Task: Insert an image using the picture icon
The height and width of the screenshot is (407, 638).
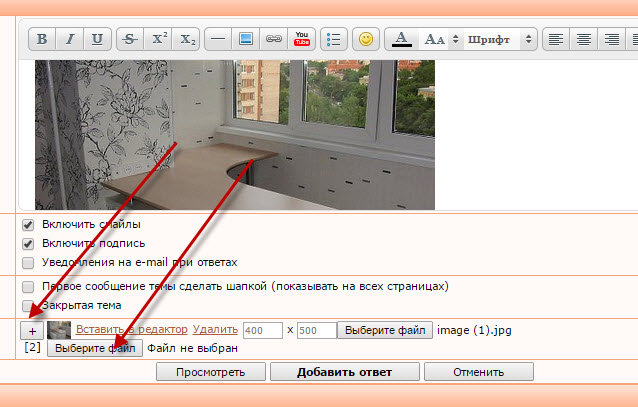Action: click(x=245, y=40)
